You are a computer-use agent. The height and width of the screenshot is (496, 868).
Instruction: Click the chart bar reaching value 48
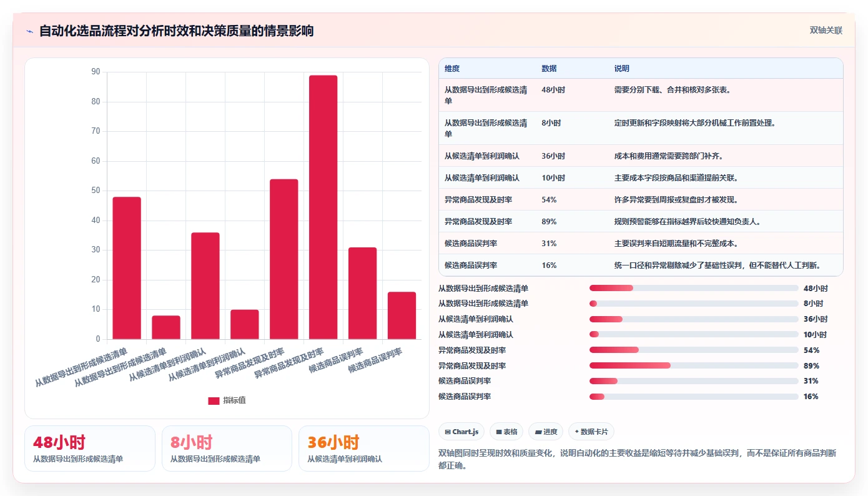click(127, 268)
